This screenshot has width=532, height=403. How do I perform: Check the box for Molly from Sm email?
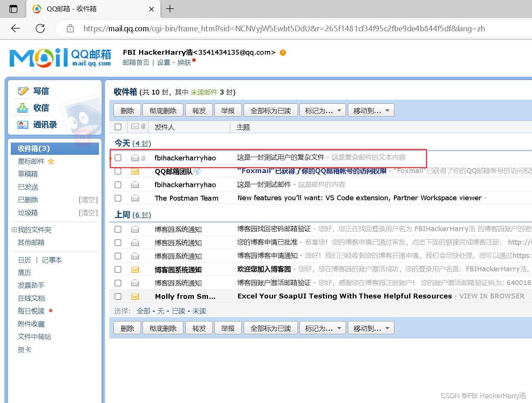click(x=118, y=296)
